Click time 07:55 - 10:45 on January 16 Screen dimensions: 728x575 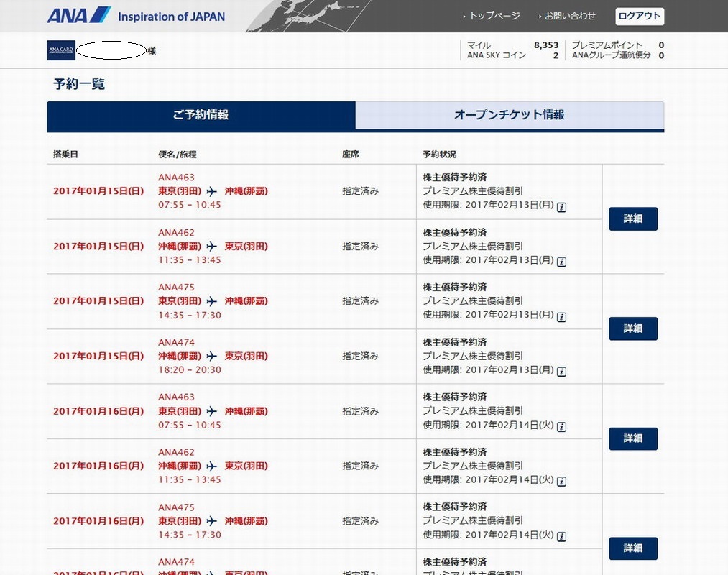coord(190,425)
